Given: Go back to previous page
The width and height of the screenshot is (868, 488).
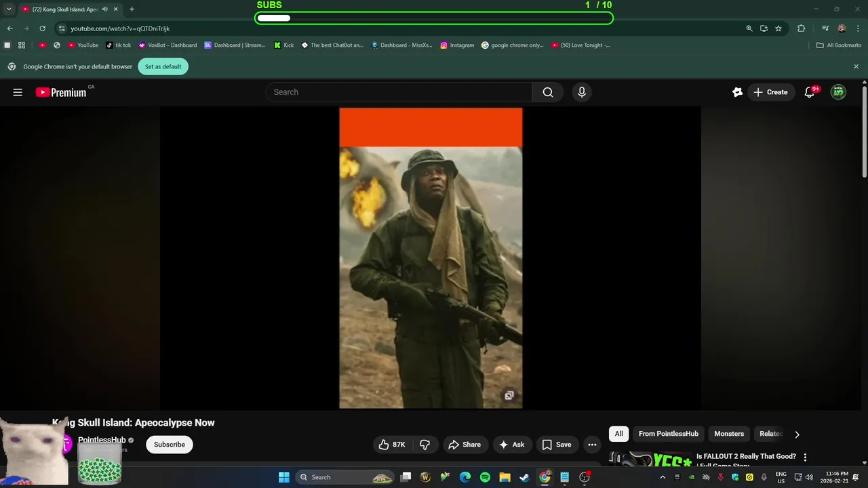Looking at the screenshot, I should [9, 28].
